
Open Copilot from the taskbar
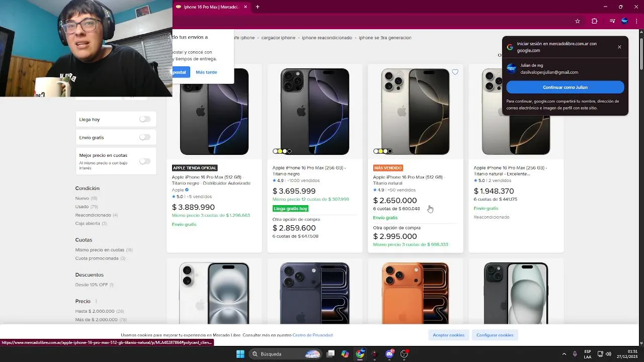345,354
